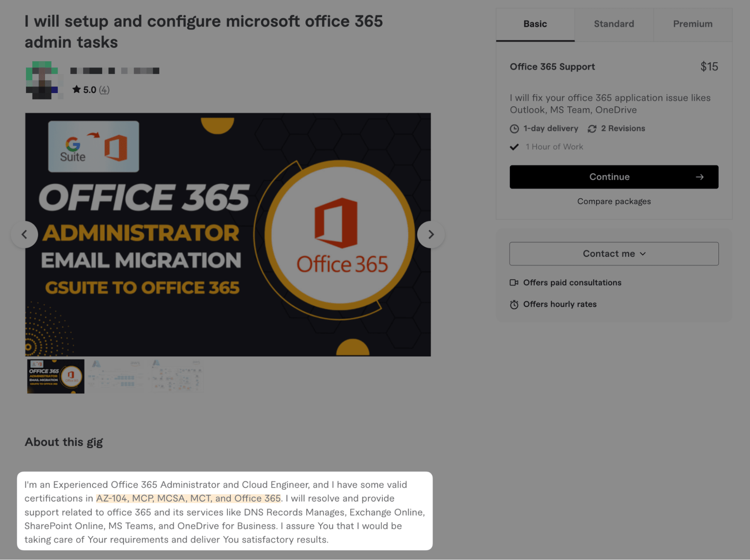Click the 2 Revisions refresh icon
This screenshot has height=560, width=750.
tap(592, 129)
